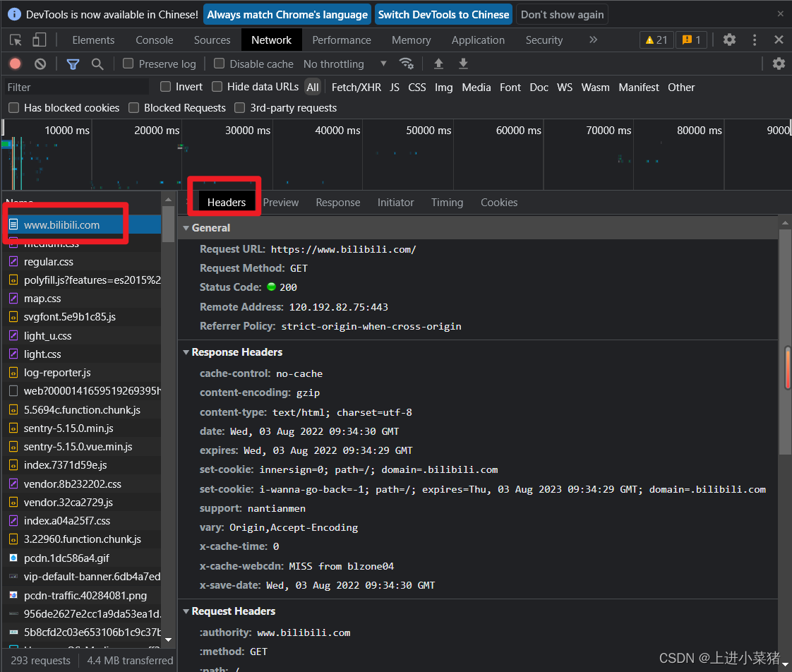Select the regular.css request
Viewport: 792px width, 672px height.
pyautogui.click(x=81, y=262)
